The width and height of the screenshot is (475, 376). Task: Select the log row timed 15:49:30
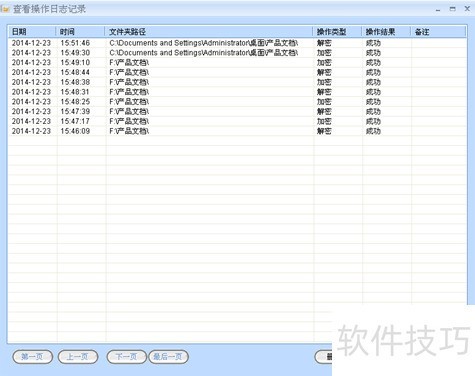(237, 53)
